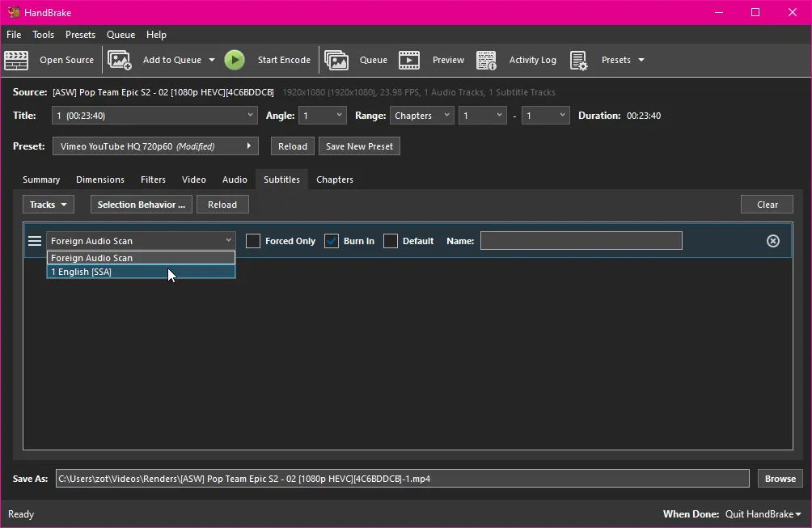The image size is (812, 528).
Task: Remove subtitle track with circled X icon
Action: point(772,241)
